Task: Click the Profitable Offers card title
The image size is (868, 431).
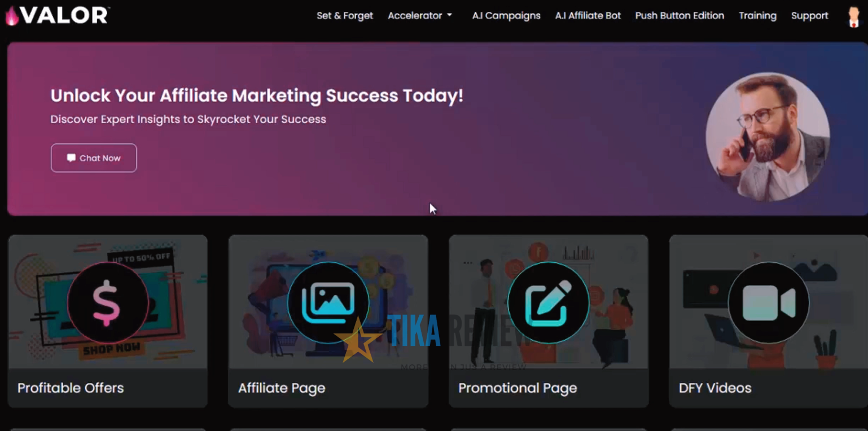Action: point(71,388)
